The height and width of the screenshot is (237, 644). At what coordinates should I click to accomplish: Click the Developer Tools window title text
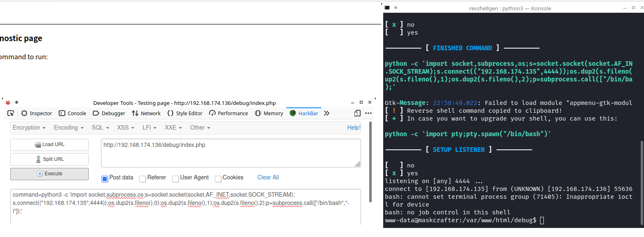(x=184, y=103)
